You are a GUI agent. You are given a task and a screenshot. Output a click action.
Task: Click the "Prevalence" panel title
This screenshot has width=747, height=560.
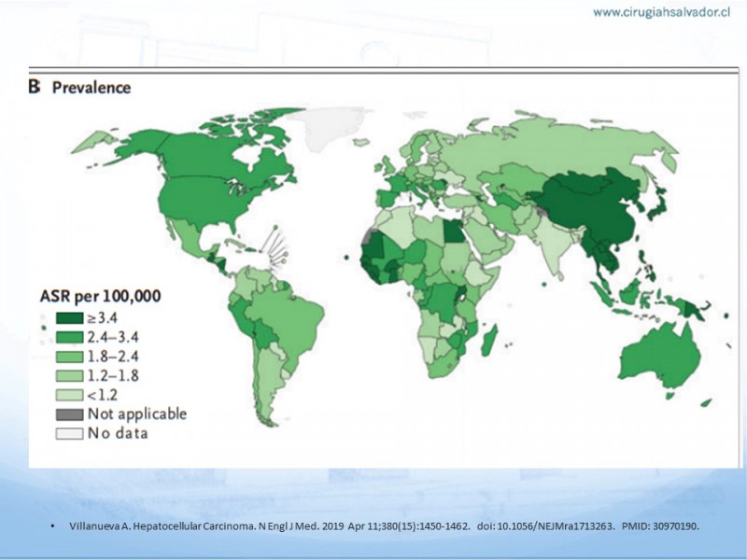[92, 88]
